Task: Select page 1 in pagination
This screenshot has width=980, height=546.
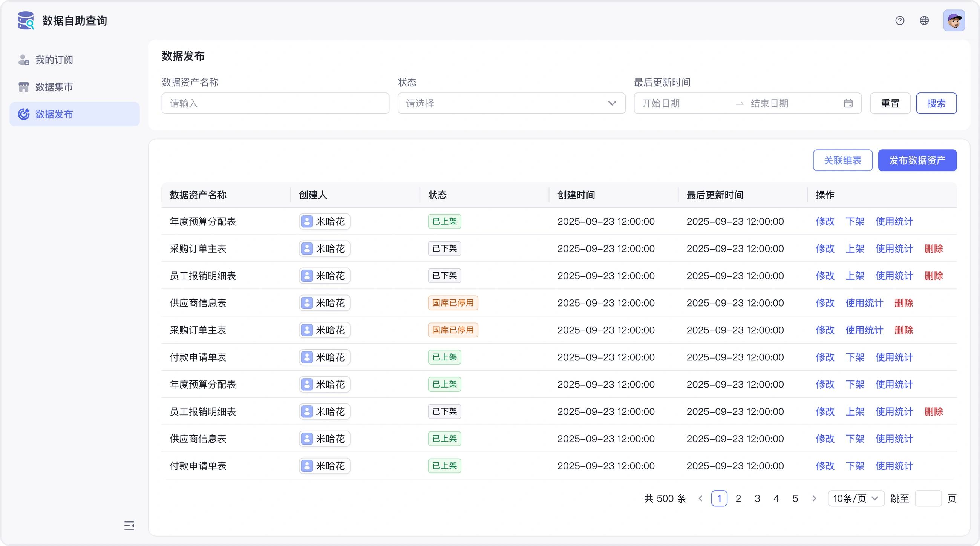Action: (719, 498)
